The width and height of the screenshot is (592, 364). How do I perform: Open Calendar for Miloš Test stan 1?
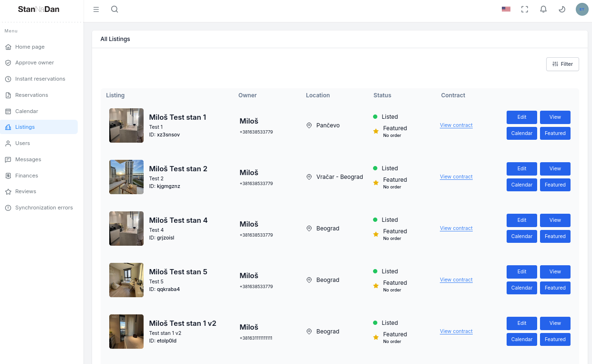pyautogui.click(x=522, y=133)
